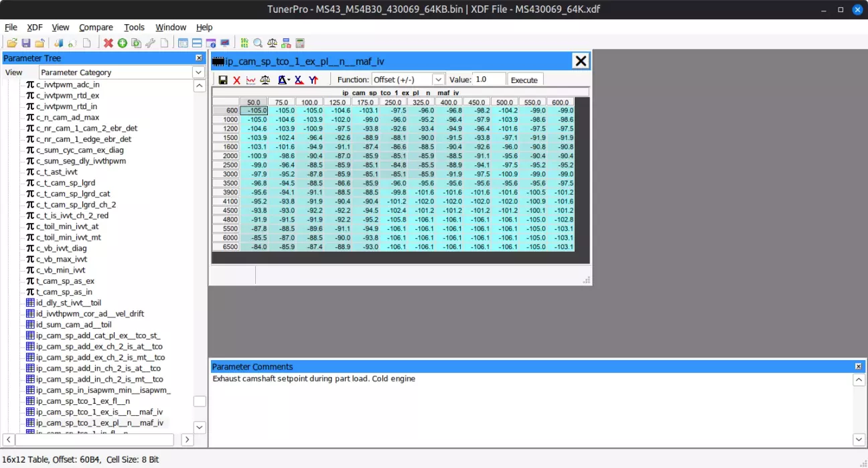Click the parameter tree scroll down arrow
The height and width of the screenshot is (468, 868).
coord(200,427)
